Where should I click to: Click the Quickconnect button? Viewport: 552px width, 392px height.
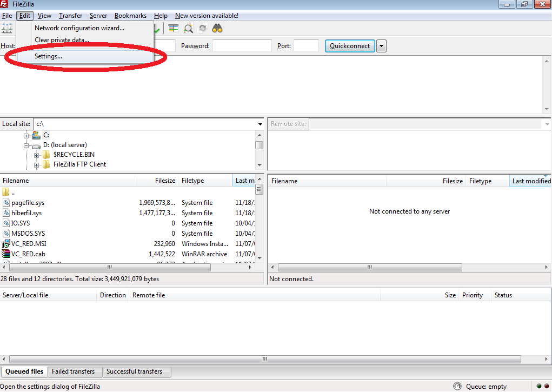point(350,46)
